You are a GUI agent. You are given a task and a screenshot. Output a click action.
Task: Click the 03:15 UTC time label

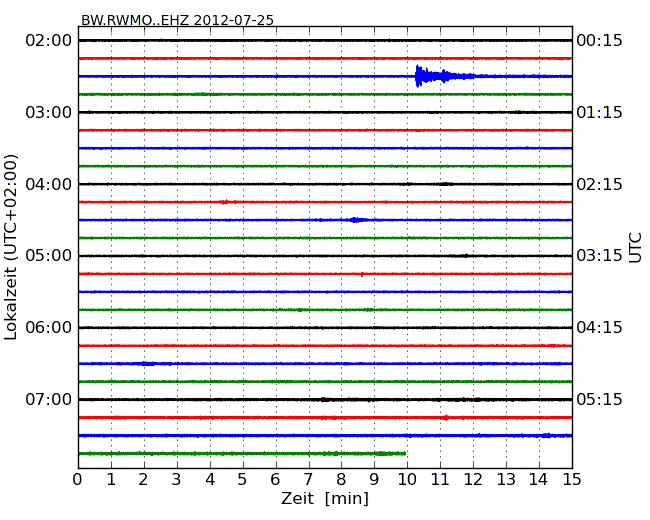599,256
